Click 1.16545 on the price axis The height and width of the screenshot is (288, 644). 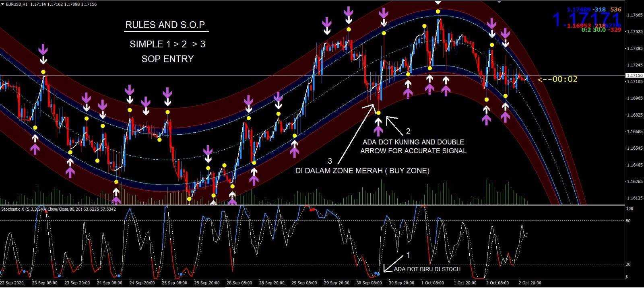click(635, 148)
